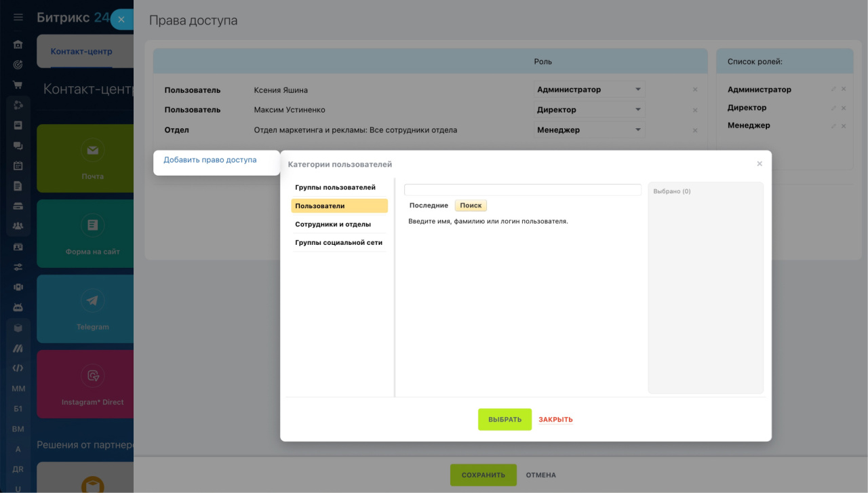
Task: Open the contact card icon in sidebar
Action: [x=18, y=247]
